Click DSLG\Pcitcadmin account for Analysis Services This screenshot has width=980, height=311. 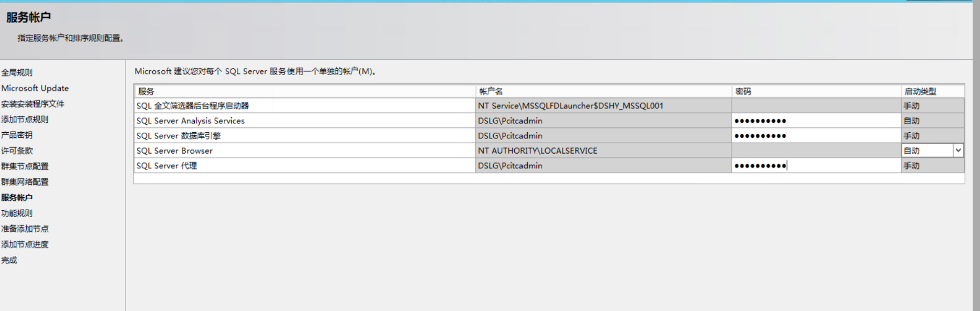point(603,121)
